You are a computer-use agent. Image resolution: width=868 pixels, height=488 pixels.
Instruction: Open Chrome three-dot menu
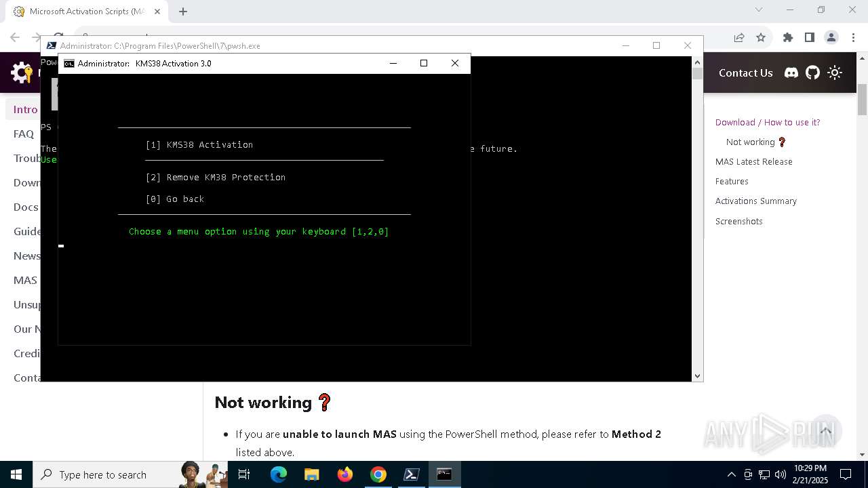(852, 37)
